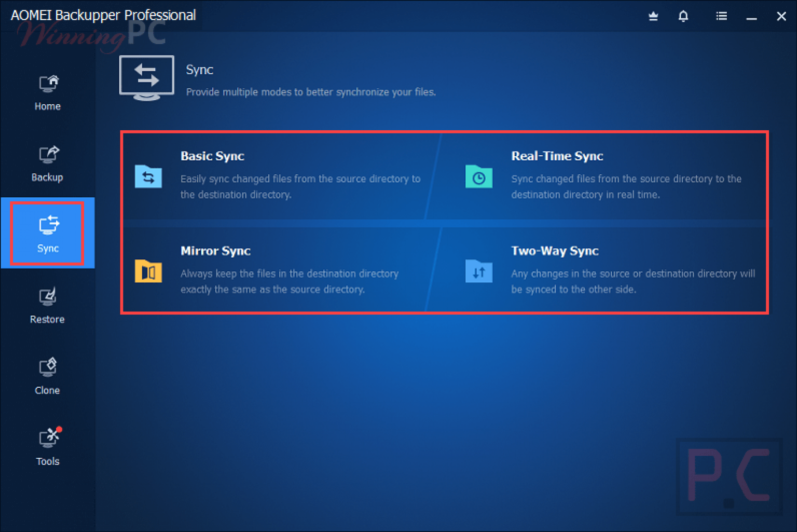This screenshot has height=532, width=797.
Task: Click the yellow Mirror Sync folder icon
Action: (x=148, y=271)
